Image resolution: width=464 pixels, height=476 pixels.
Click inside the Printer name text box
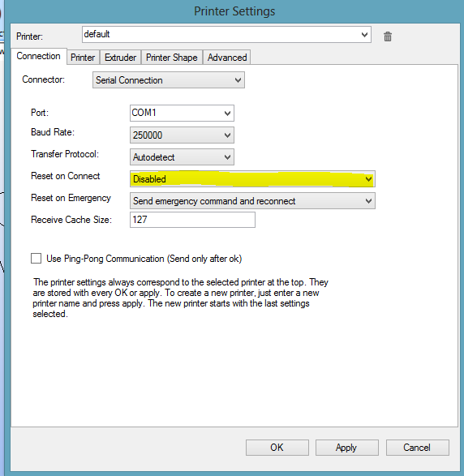click(x=220, y=35)
